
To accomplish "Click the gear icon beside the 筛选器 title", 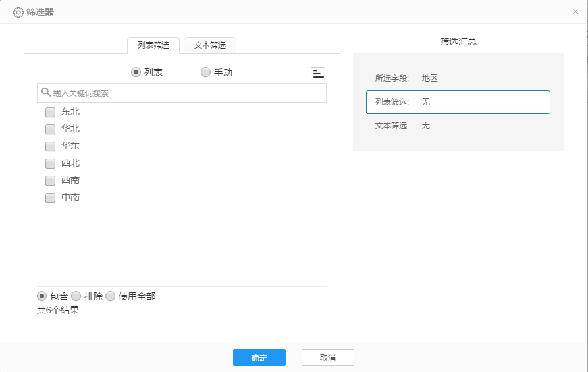I will pyautogui.click(x=18, y=12).
